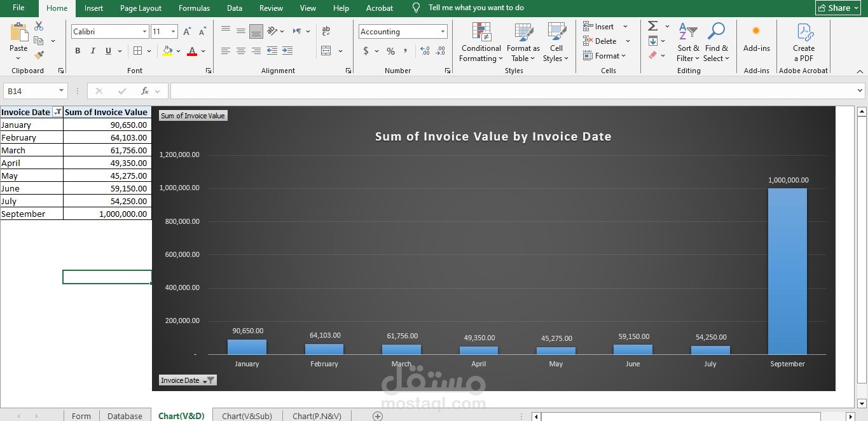Screen dimensions: 868x421
Task: Click the Insert Function fx icon
Action: coord(145,91)
